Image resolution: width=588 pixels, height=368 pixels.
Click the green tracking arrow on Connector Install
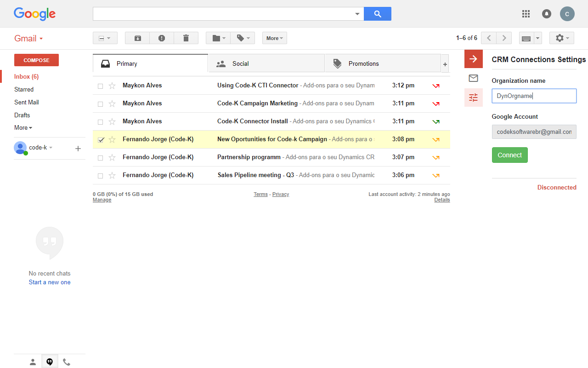tap(436, 122)
